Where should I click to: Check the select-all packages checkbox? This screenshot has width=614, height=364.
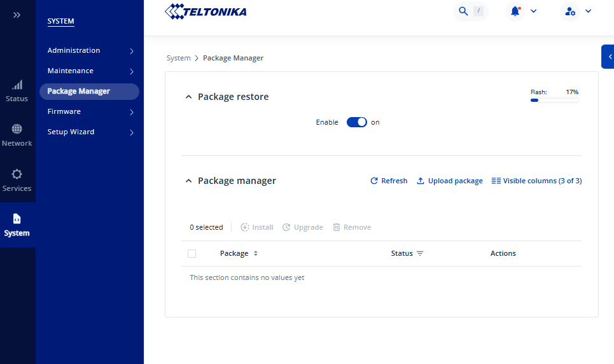click(192, 254)
